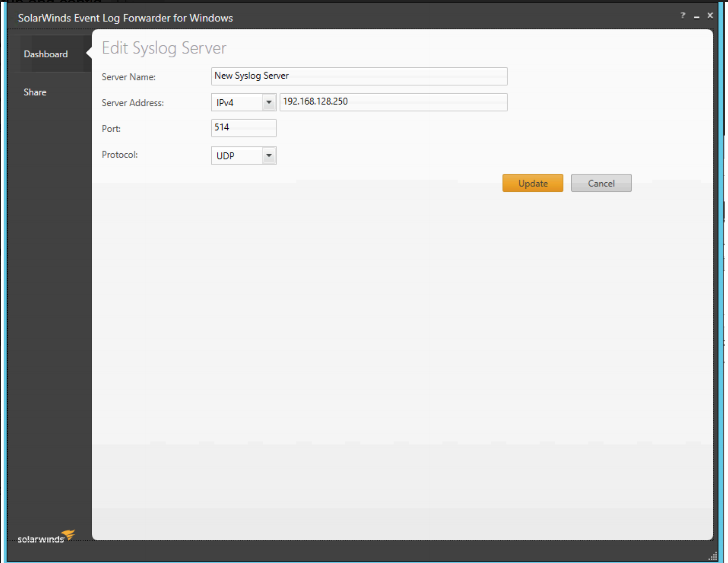Click the Server Name label

pyautogui.click(x=129, y=77)
